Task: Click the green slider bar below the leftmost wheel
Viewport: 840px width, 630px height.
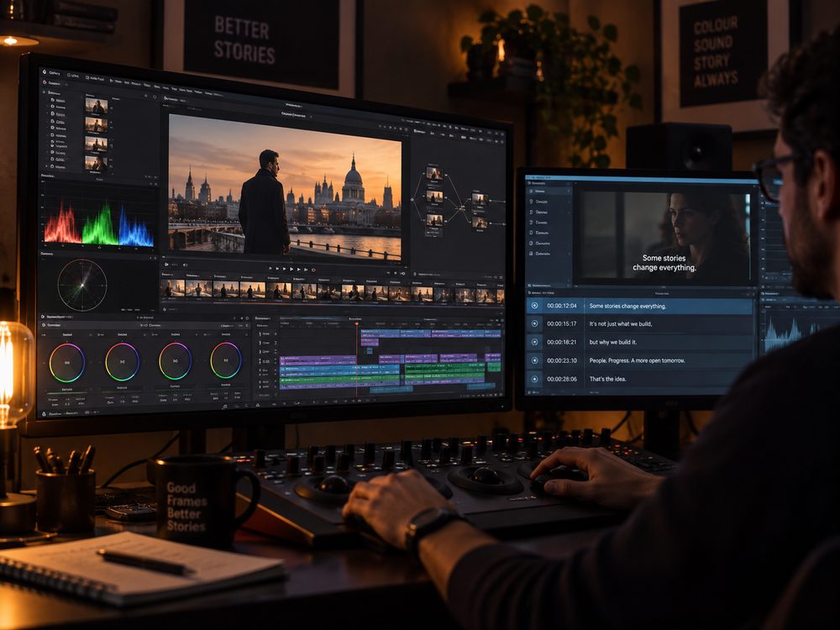Action: 67,394
